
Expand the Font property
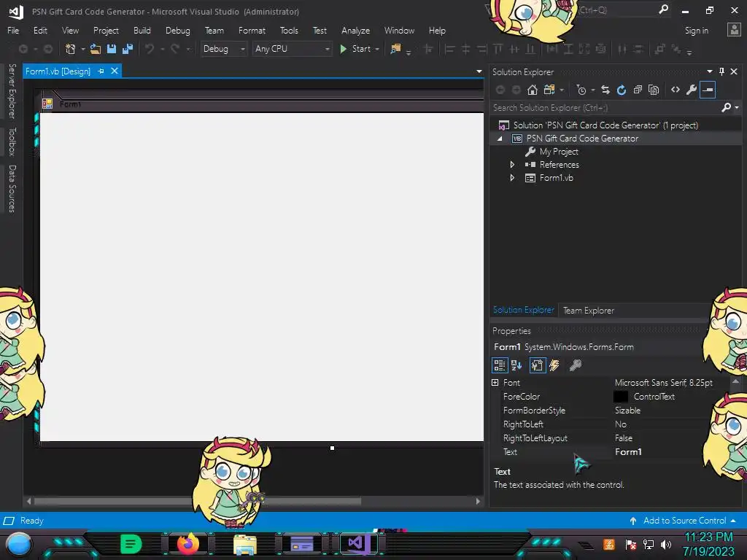(x=495, y=382)
